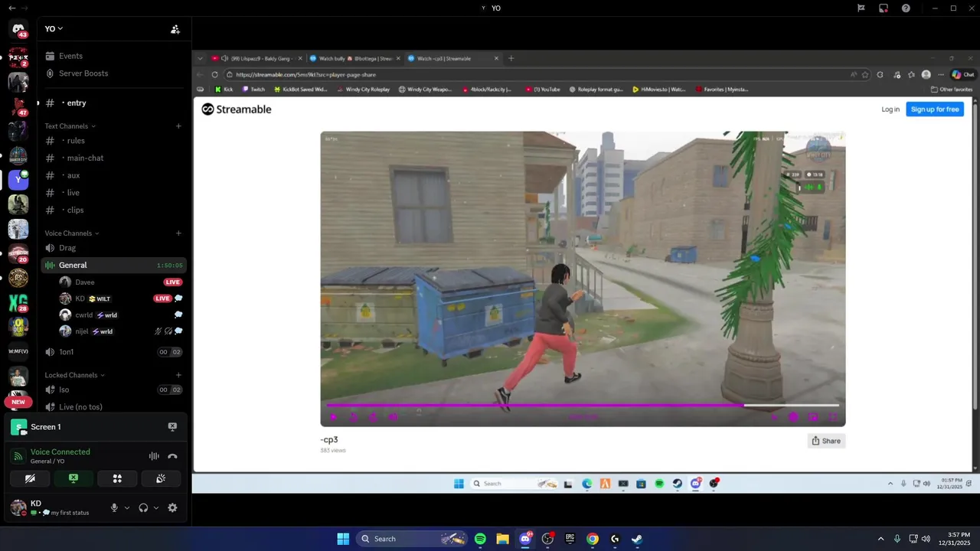980x551 pixels.
Task: Open Steam from Windows taskbar
Action: coord(637,539)
